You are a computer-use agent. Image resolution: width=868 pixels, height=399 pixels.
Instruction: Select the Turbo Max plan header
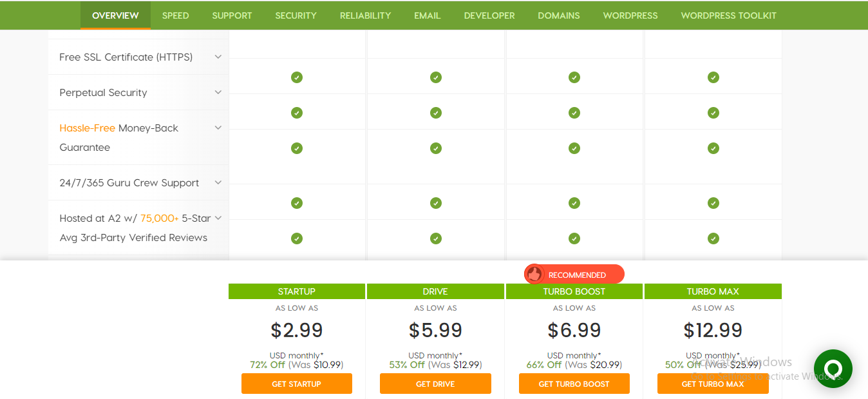tap(713, 291)
